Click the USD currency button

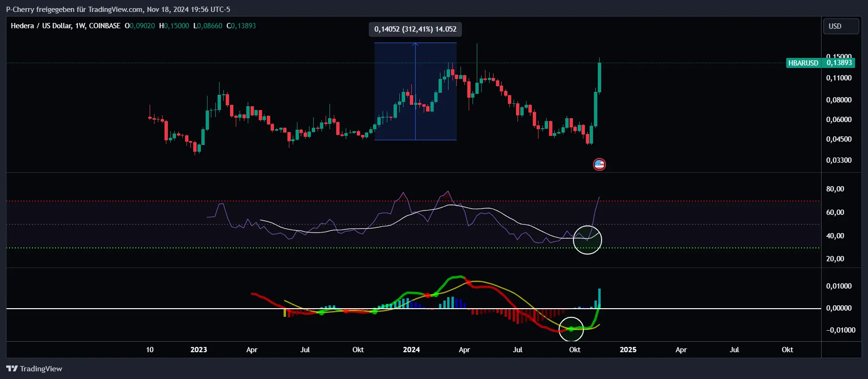click(x=841, y=26)
